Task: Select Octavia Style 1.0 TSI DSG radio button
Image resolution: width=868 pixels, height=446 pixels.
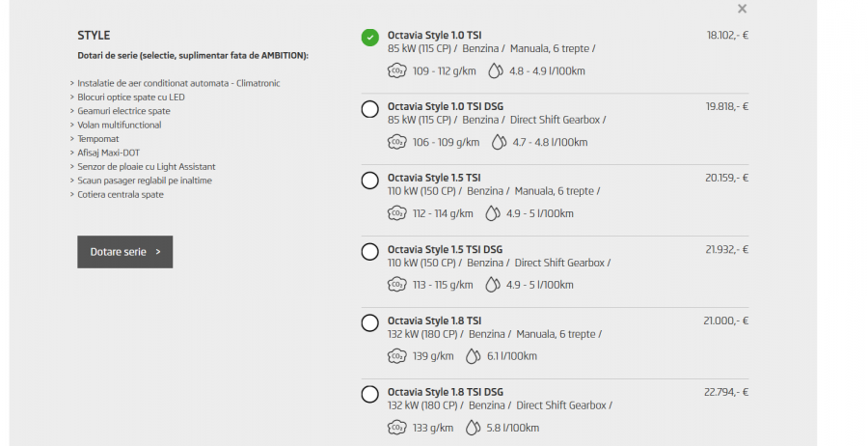Action: coord(369,109)
